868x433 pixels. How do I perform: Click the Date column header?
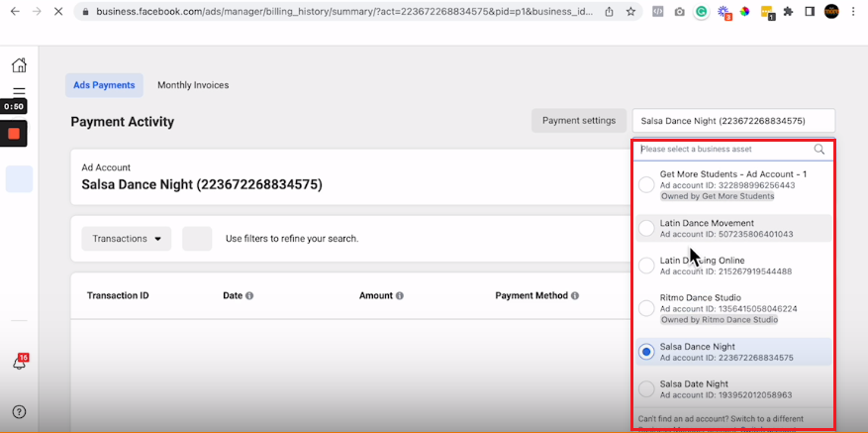[233, 295]
